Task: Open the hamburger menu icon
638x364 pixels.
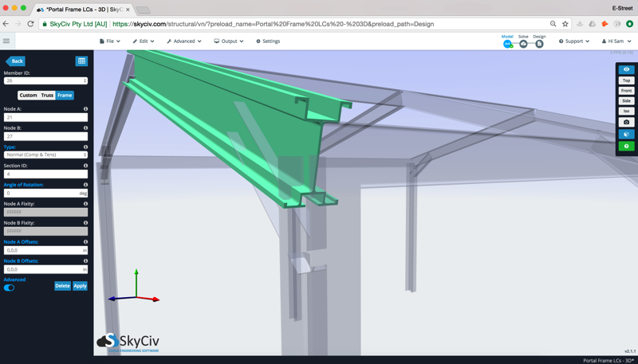Action: tap(6, 41)
